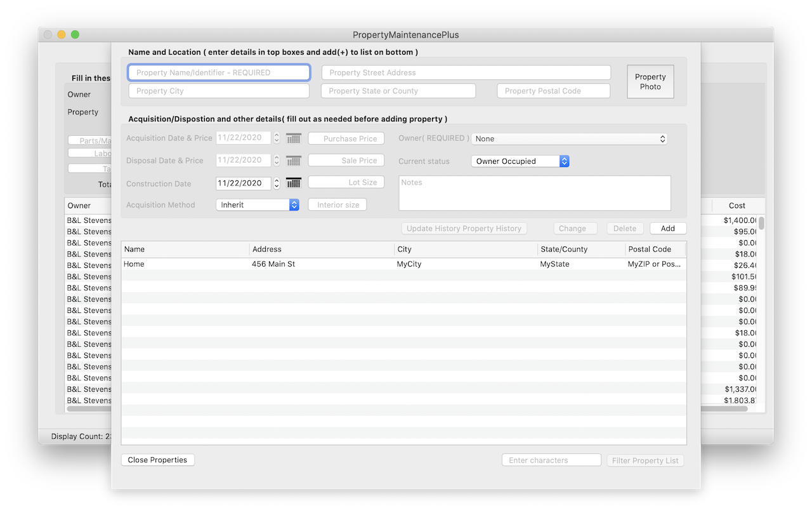The image size is (812, 508).
Task: Select the Home property row
Action: point(254,264)
